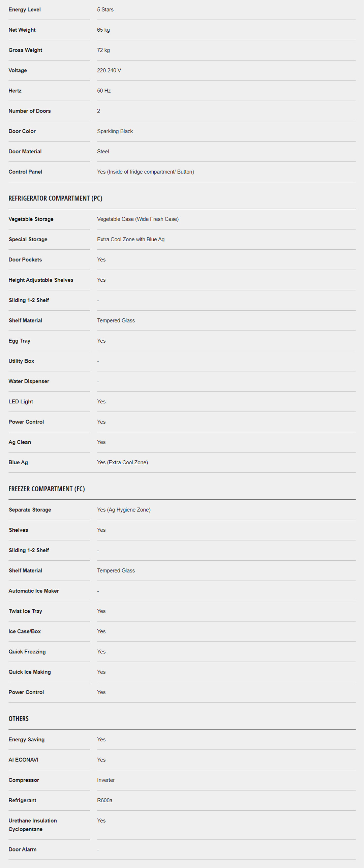Select the Water Dispenser label
Image resolution: width=364 pixels, height=868 pixels.
(29, 381)
